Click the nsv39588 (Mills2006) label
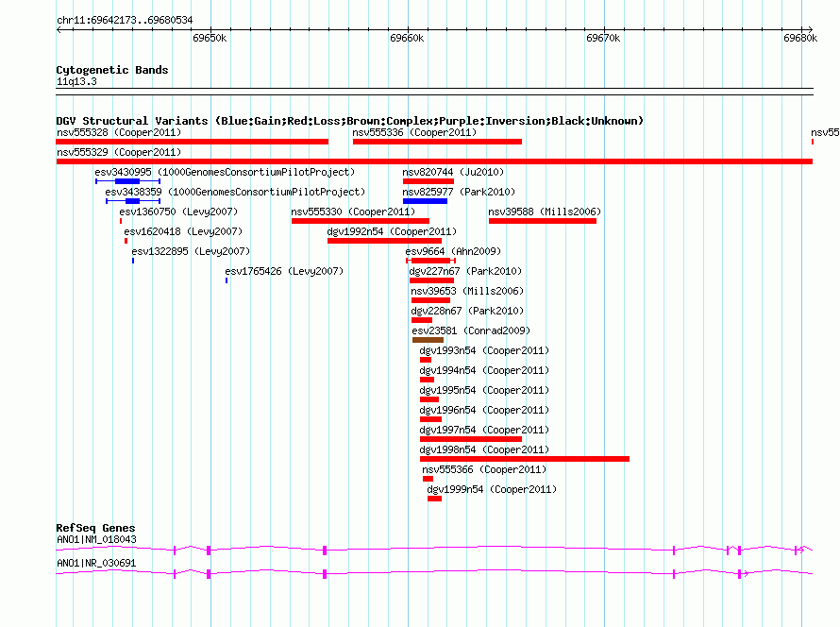 point(545,212)
